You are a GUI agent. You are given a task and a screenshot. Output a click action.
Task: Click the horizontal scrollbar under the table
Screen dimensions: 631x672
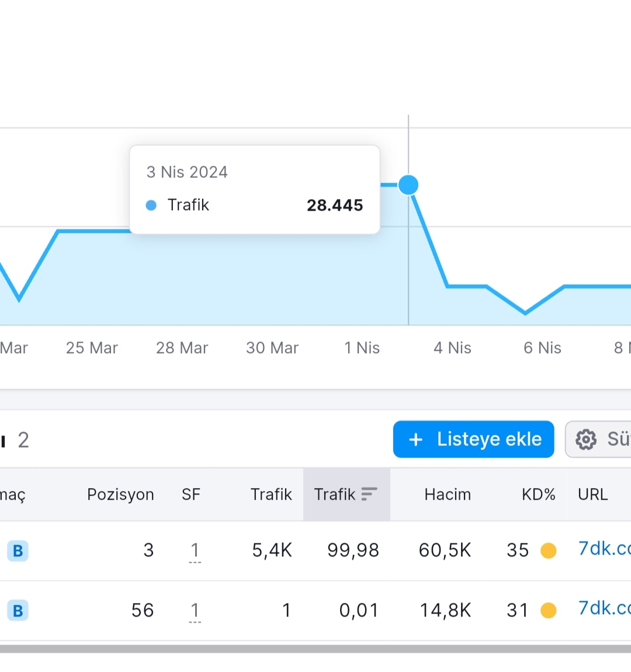coord(315,649)
